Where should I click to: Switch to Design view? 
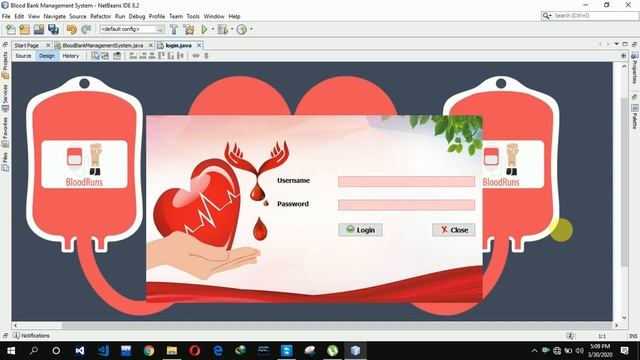click(x=47, y=56)
